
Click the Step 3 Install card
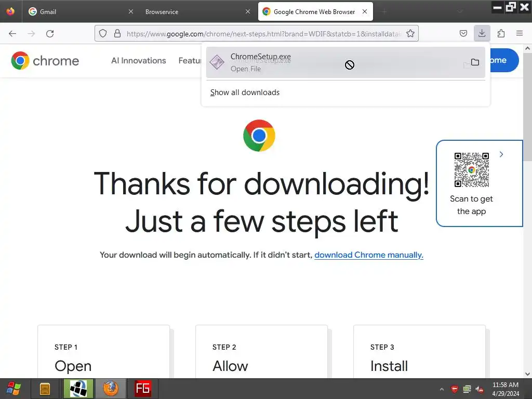click(419, 352)
